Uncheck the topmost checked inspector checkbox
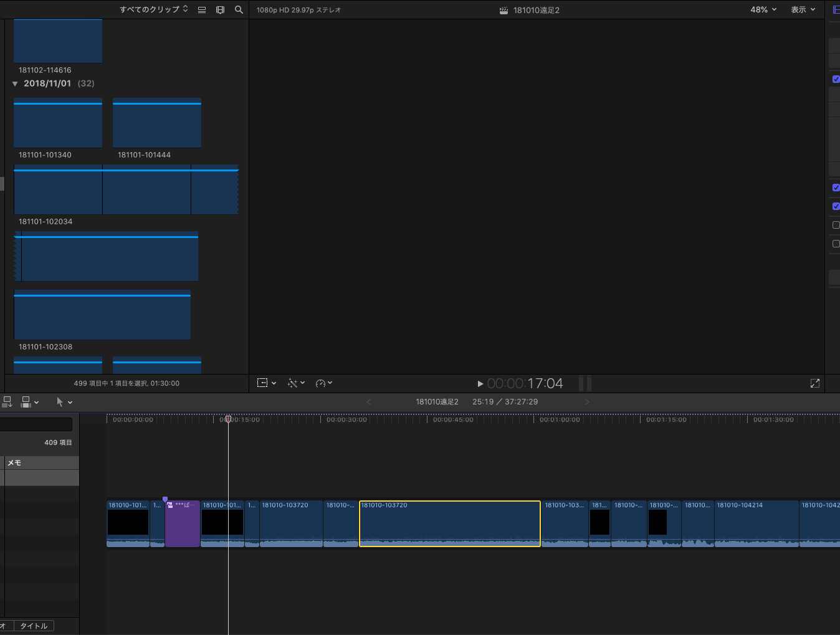 (x=836, y=79)
